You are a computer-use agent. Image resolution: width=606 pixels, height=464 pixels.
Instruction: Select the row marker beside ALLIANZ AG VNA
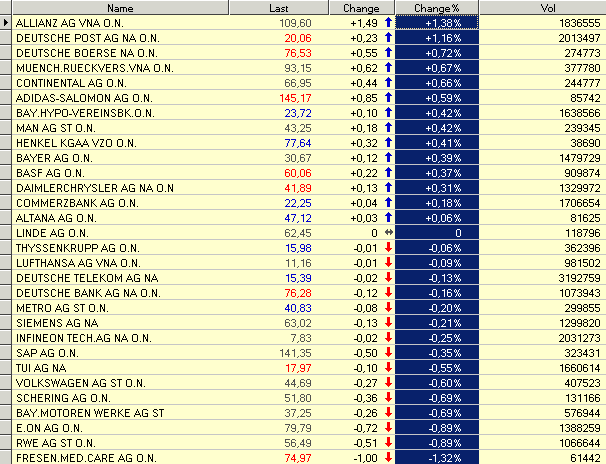tap(5, 23)
